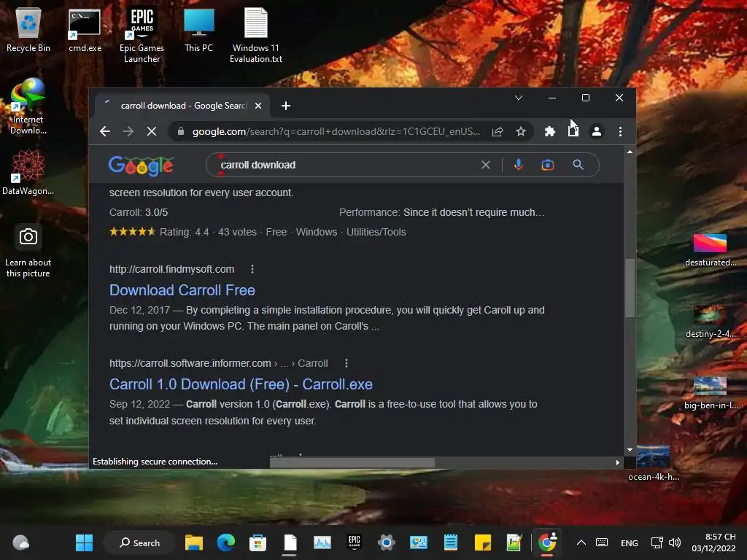
Task: Click the vertical scrollbar thumb
Action: pyautogui.click(x=630, y=287)
